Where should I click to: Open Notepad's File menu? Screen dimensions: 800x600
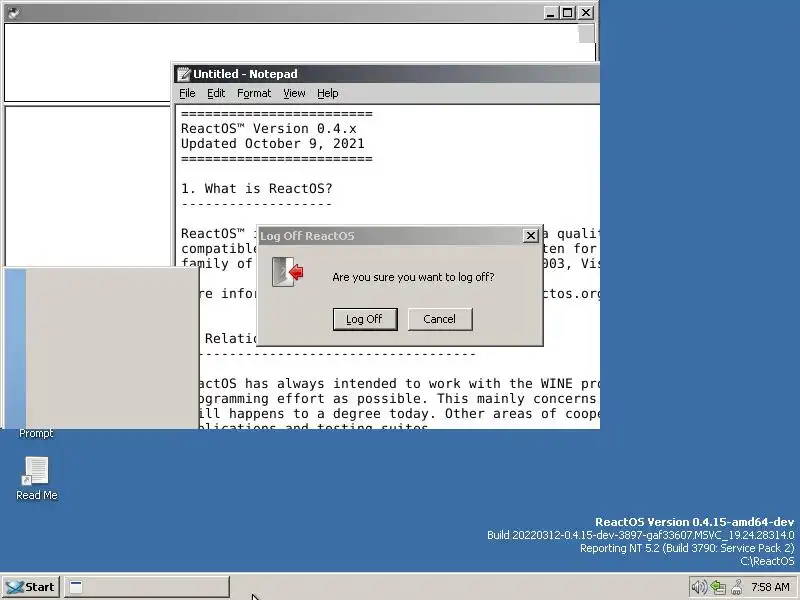coord(187,93)
